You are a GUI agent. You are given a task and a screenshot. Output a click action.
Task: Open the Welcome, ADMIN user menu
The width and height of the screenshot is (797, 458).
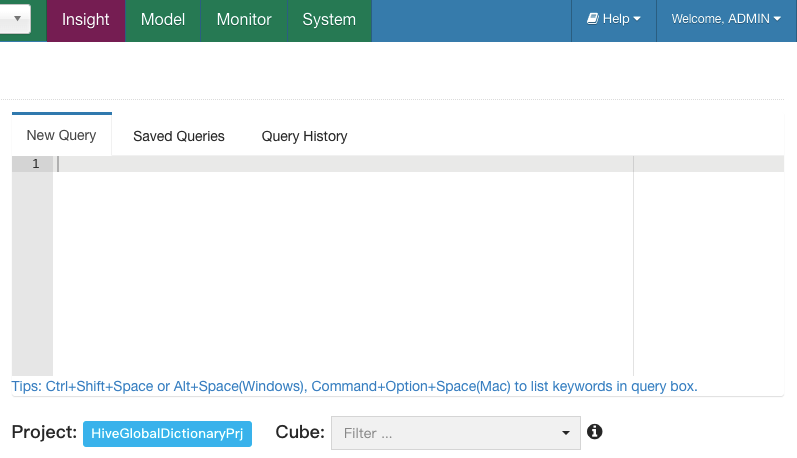click(x=726, y=19)
